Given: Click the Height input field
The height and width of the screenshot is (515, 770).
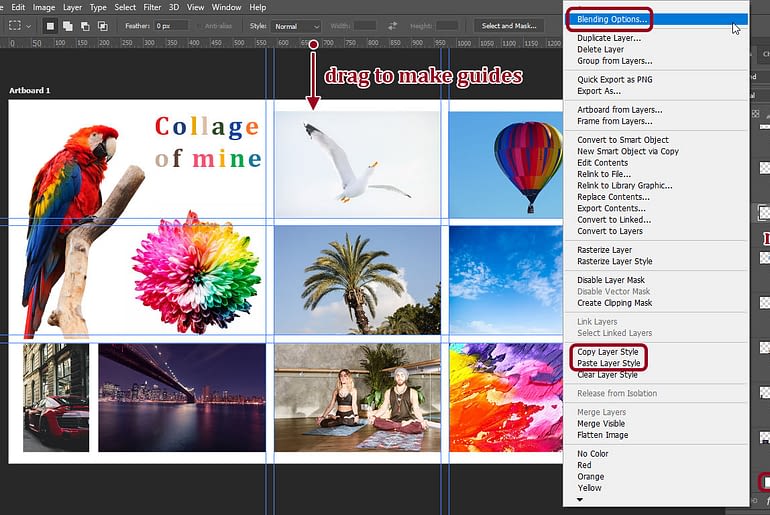Looking at the screenshot, I should (447, 26).
